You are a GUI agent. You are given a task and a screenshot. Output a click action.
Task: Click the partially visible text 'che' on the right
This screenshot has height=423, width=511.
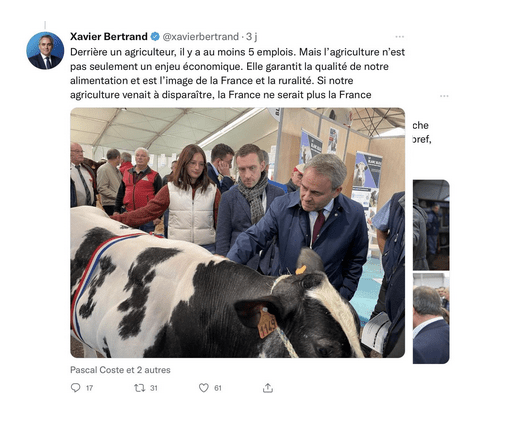point(421,125)
